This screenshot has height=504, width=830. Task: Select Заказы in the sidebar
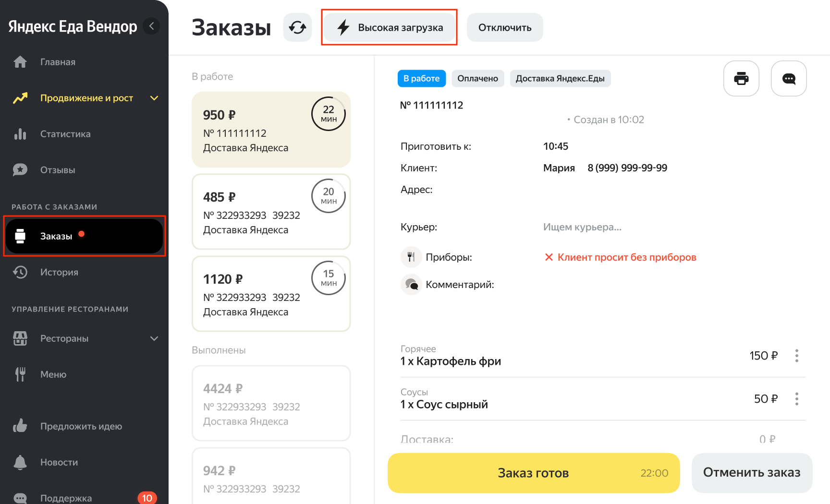pos(85,236)
